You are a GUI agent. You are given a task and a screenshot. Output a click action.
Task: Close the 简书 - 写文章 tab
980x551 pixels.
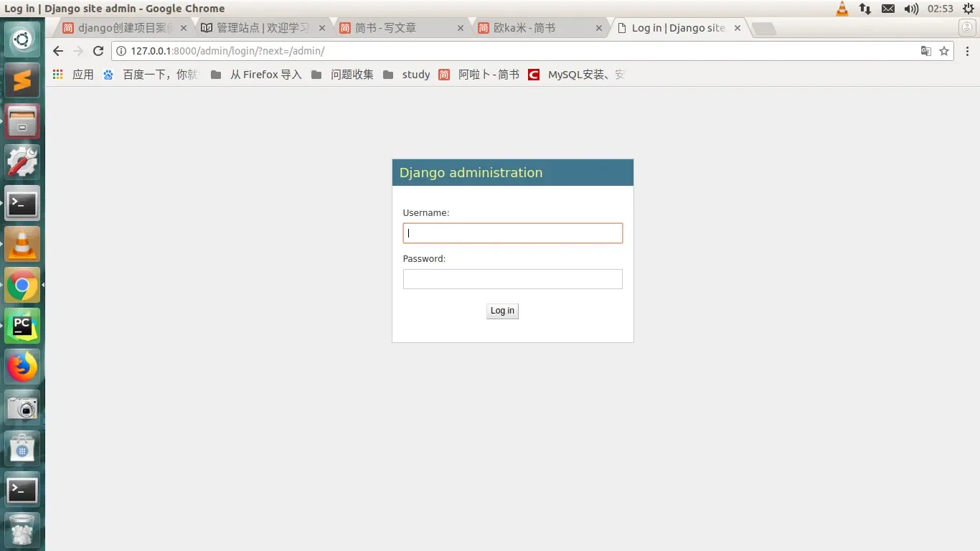pos(460,28)
